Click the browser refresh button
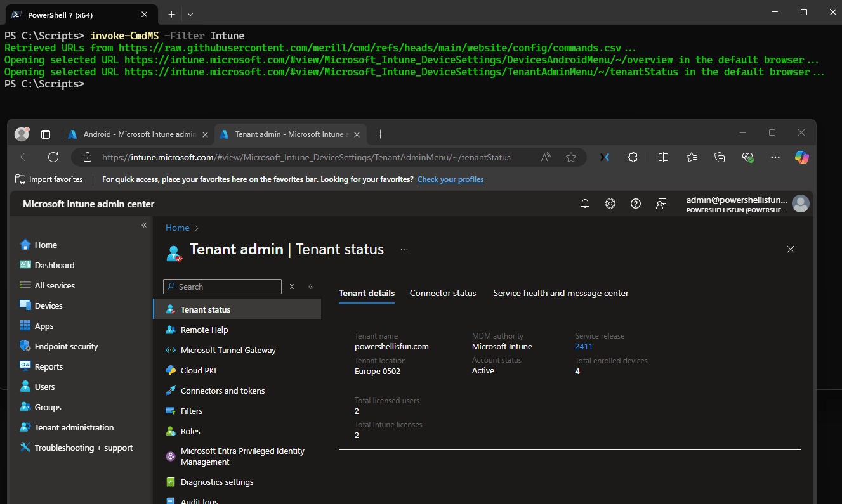842x504 pixels. pos(53,157)
